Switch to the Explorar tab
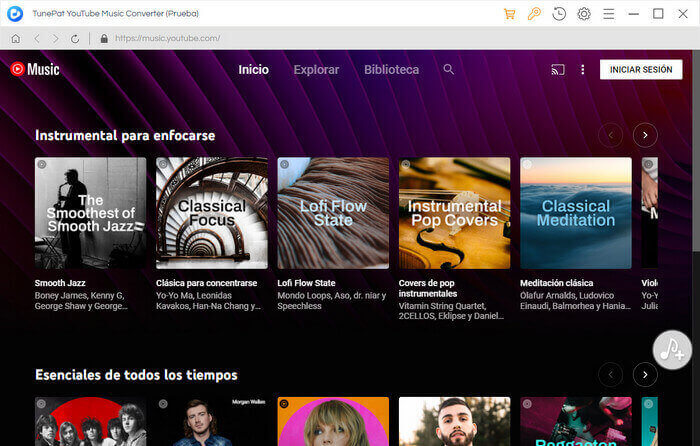 point(316,70)
